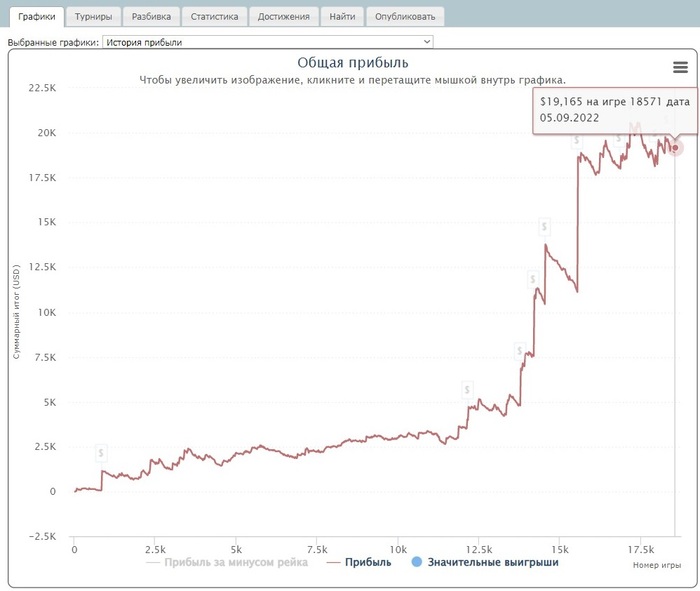
Task: Click the Номер игры axis title
Action: [x=657, y=565]
